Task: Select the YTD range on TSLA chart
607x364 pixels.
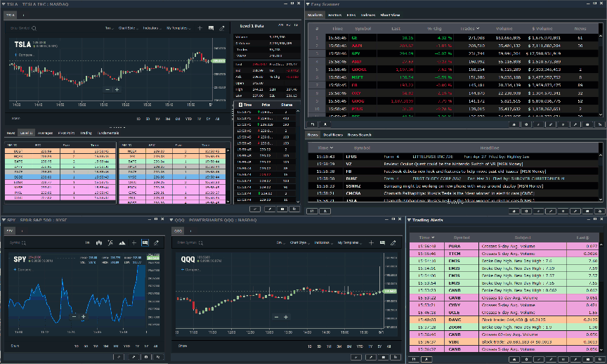Action: pos(189,118)
